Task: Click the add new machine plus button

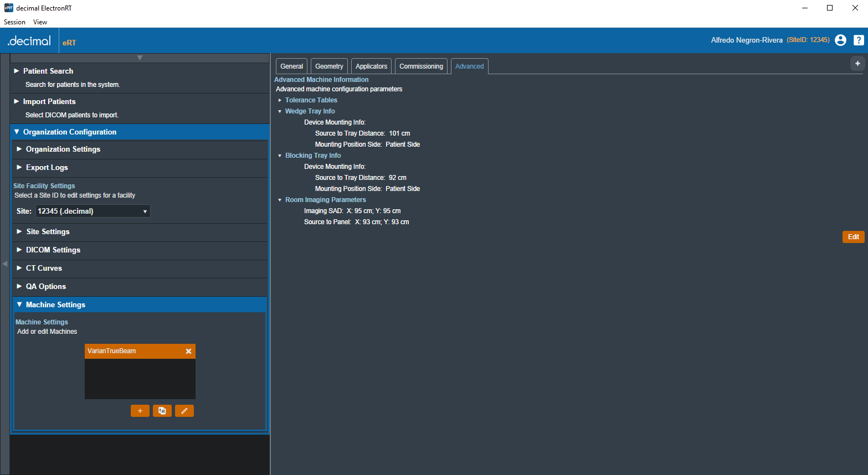Action: point(140,411)
